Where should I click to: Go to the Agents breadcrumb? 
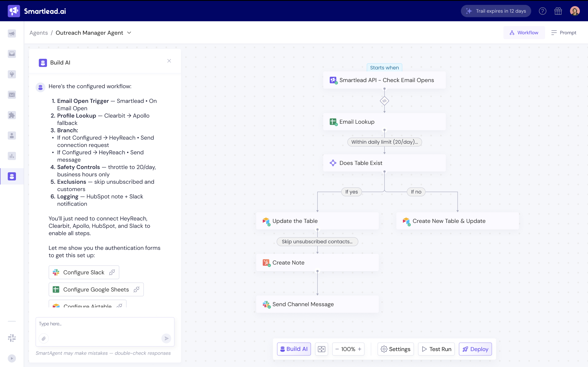coord(39,33)
